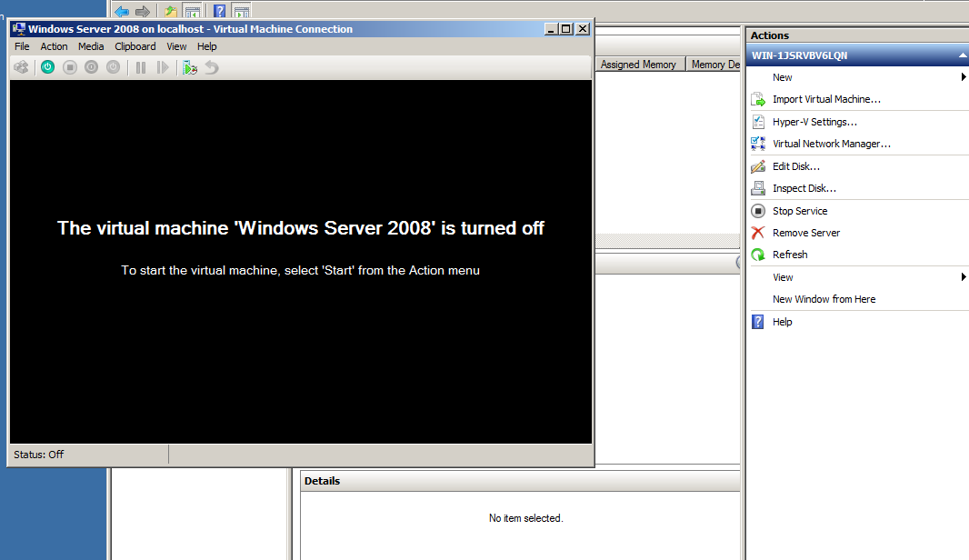Click the Pause icon for the virtual machine
The width and height of the screenshot is (969, 560).
(x=141, y=66)
